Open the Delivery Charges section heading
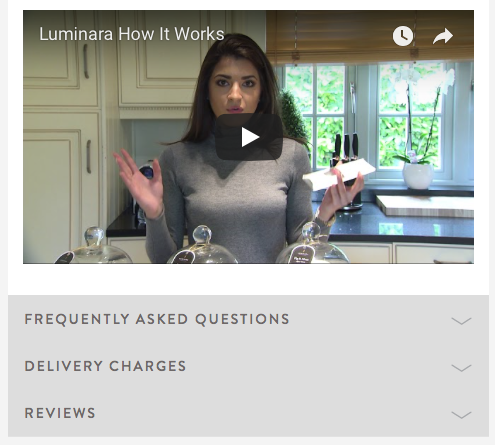 [x=105, y=366]
